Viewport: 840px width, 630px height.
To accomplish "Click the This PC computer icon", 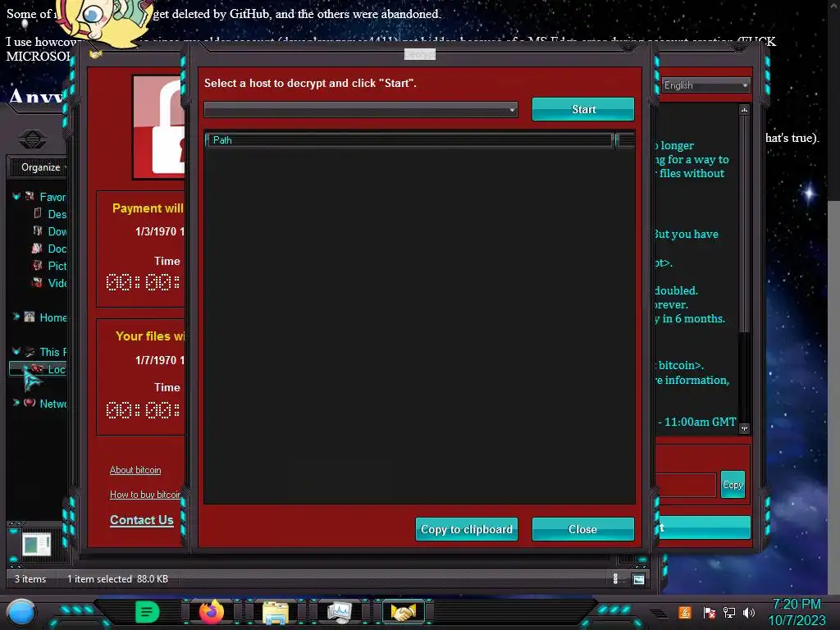I will (30, 351).
